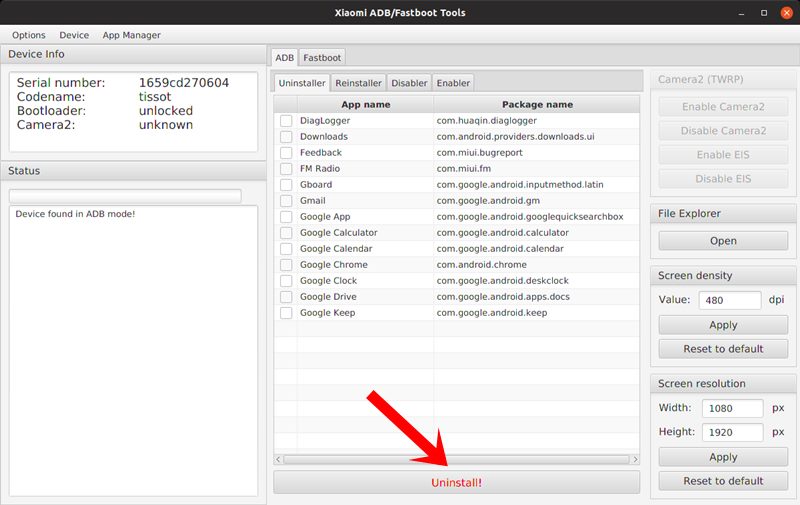Screen dimensions: 800x505
Task: Reset screen resolution to default
Action: tap(723, 481)
